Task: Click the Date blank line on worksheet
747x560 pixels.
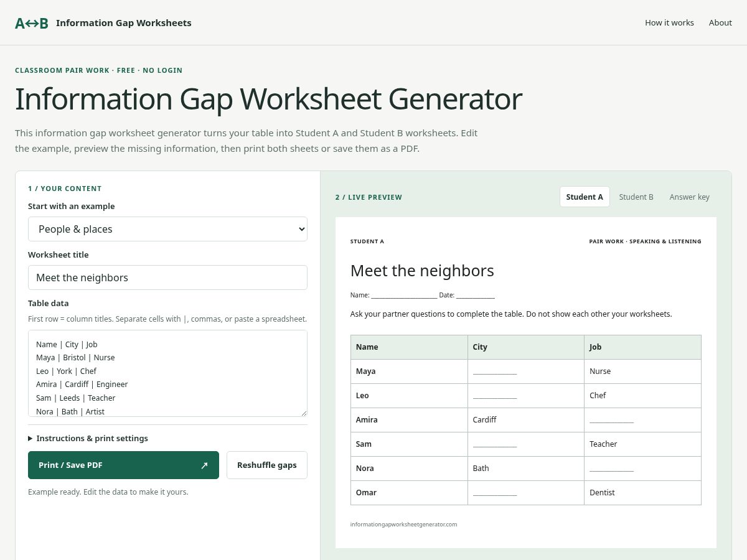Action: (x=476, y=296)
